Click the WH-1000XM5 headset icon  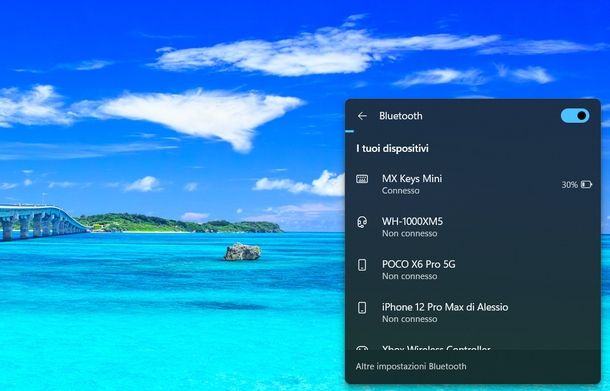(x=362, y=222)
